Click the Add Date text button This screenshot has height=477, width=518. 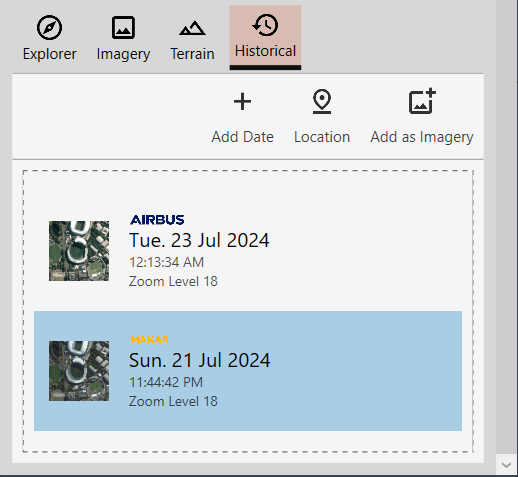click(242, 137)
